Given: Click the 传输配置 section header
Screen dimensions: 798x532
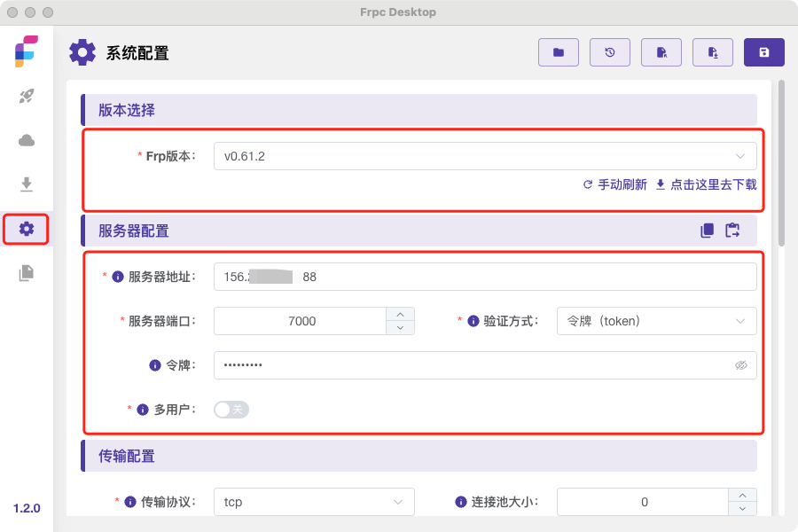Looking at the screenshot, I should click(419, 456).
